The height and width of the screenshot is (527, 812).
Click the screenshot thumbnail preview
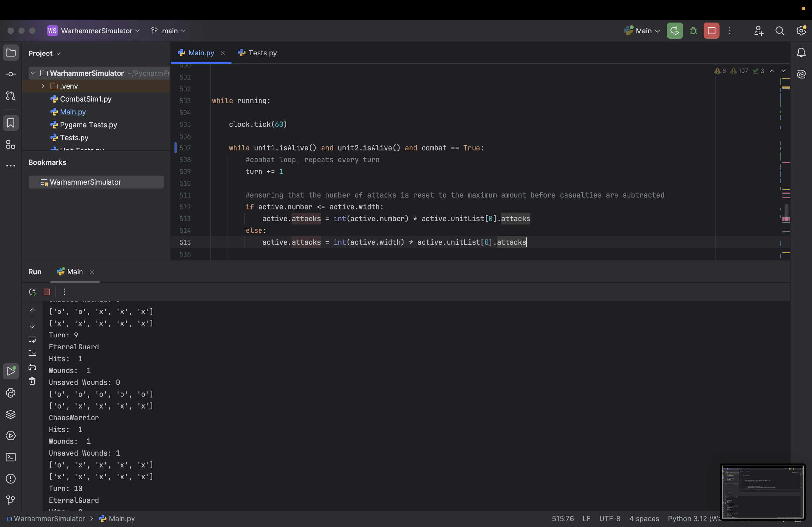(x=763, y=491)
